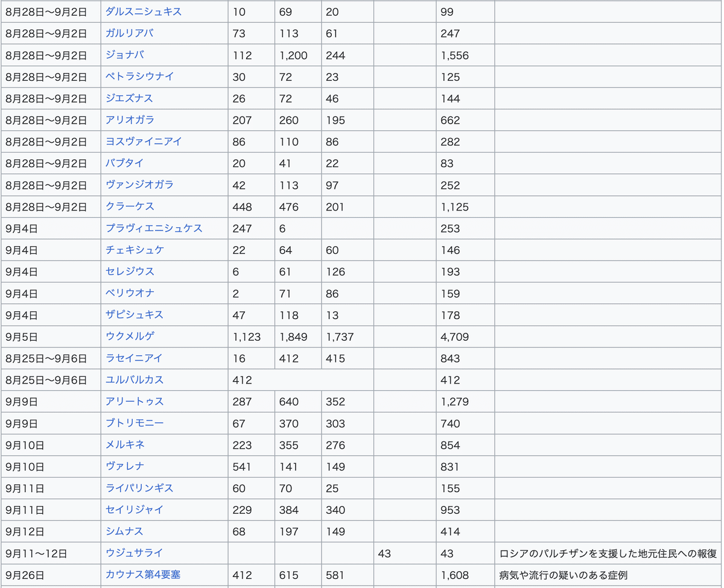Click the 1,200 value in ジョナバ row
Image resolution: width=724 pixels, height=588 pixels.
pos(293,55)
